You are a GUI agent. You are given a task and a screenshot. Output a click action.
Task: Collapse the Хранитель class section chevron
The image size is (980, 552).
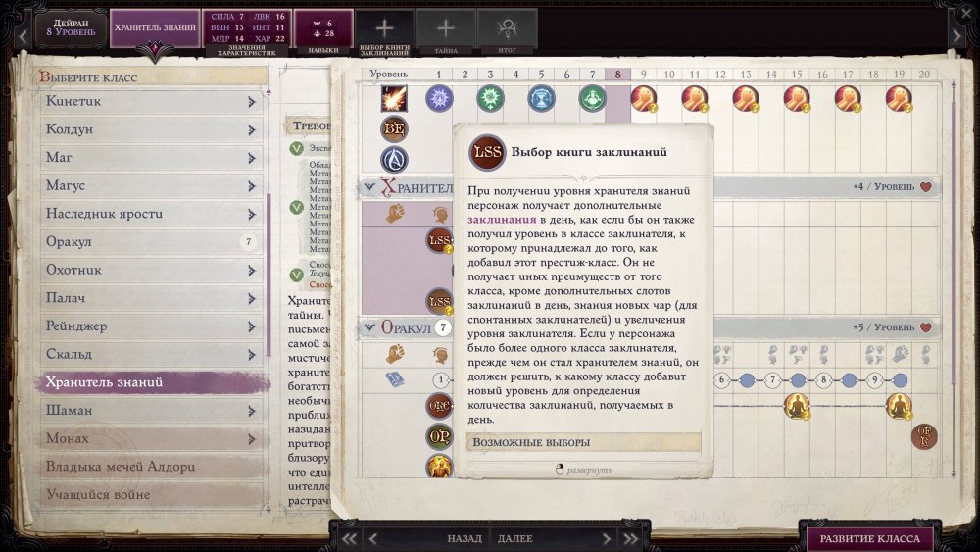coord(368,187)
